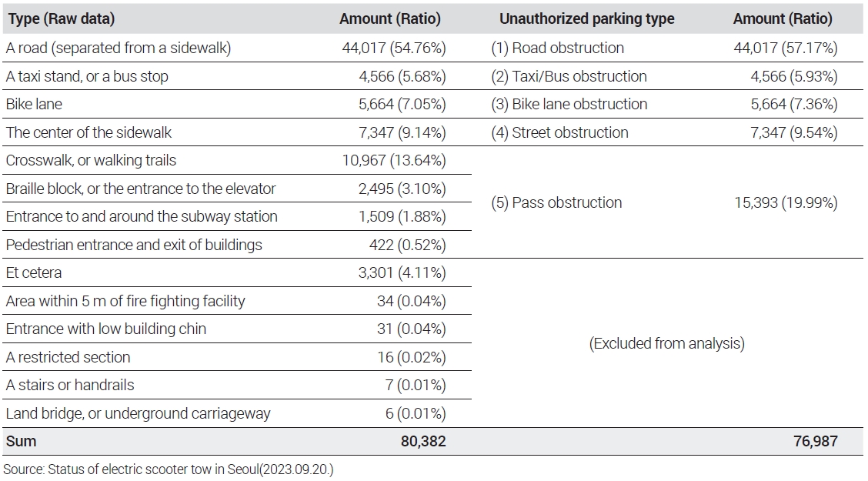Click 'Land bridge, or underground carriageway' row
Screen dimensions: 868x481
[138, 413]
